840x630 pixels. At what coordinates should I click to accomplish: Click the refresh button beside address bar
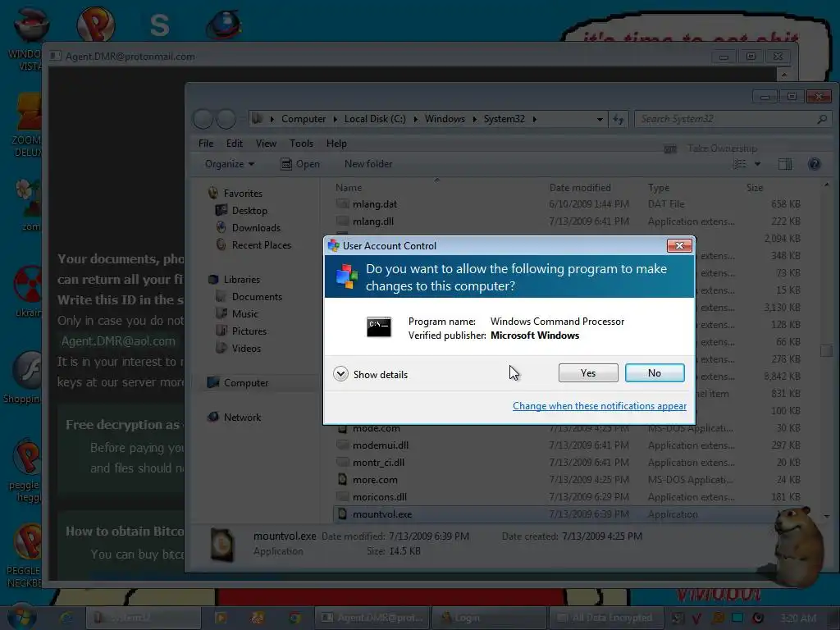tap(619, 119)
